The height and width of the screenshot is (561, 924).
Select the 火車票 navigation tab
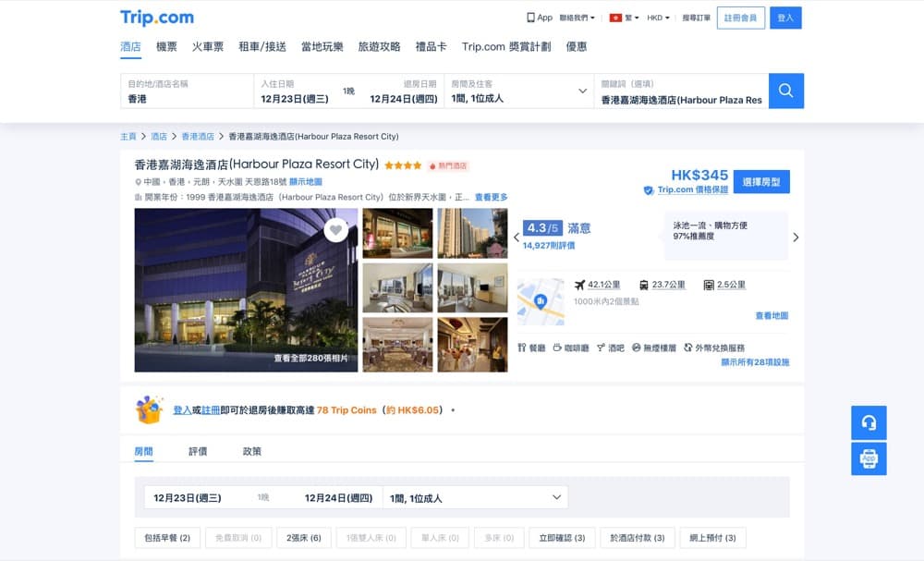coord(207,46)
